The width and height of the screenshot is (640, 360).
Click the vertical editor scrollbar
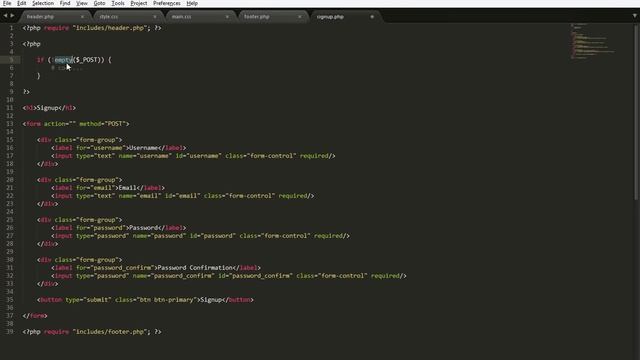point(636,112)
